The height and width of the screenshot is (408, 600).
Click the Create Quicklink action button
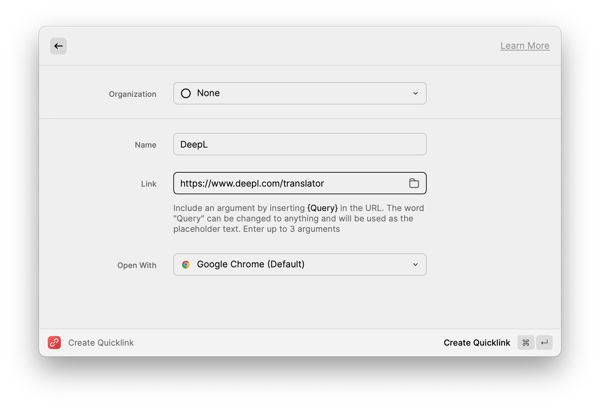click(477, 343)
